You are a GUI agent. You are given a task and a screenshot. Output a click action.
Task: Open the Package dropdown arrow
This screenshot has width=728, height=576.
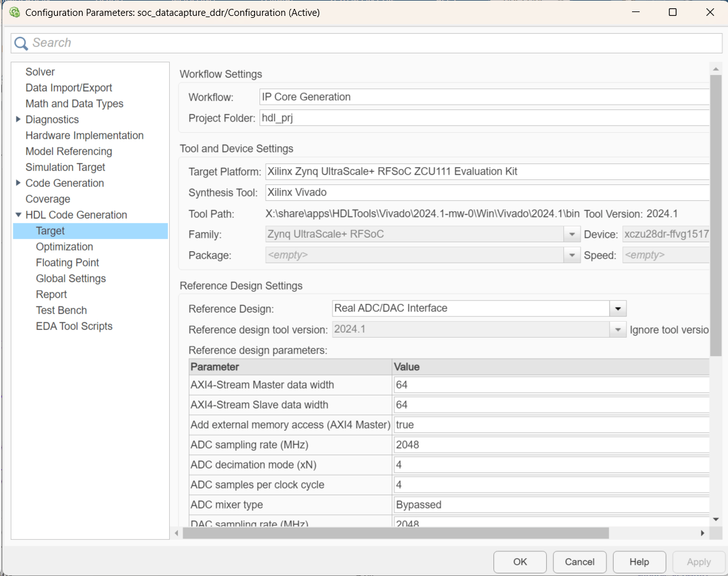(x=572, y=256)
